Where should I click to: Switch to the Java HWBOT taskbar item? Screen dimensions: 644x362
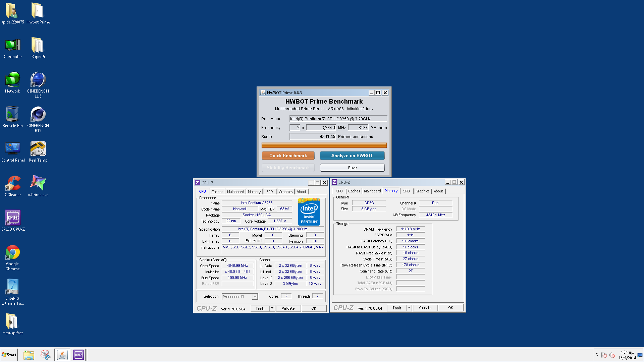(62, 355)
